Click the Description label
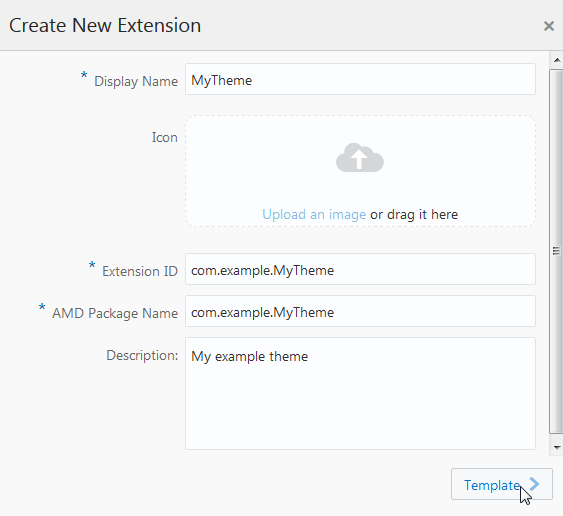 142,355
